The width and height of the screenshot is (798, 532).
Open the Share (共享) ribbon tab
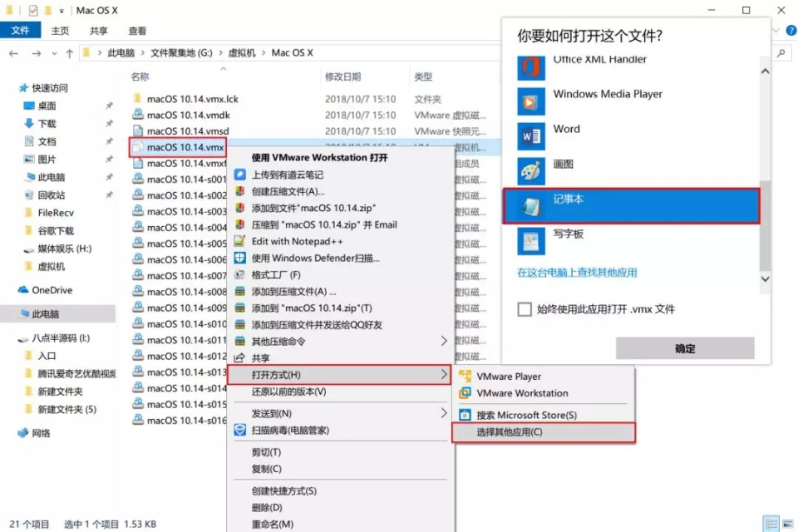click(99, 31)
